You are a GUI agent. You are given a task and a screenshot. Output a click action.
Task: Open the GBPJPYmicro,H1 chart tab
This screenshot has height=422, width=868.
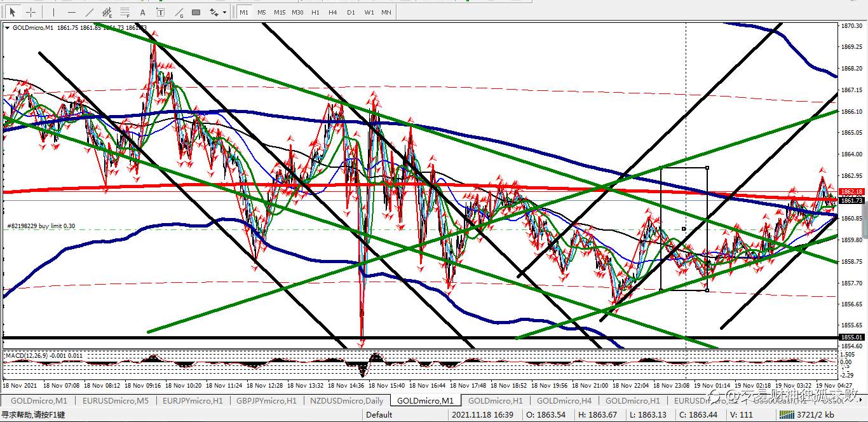266,401
